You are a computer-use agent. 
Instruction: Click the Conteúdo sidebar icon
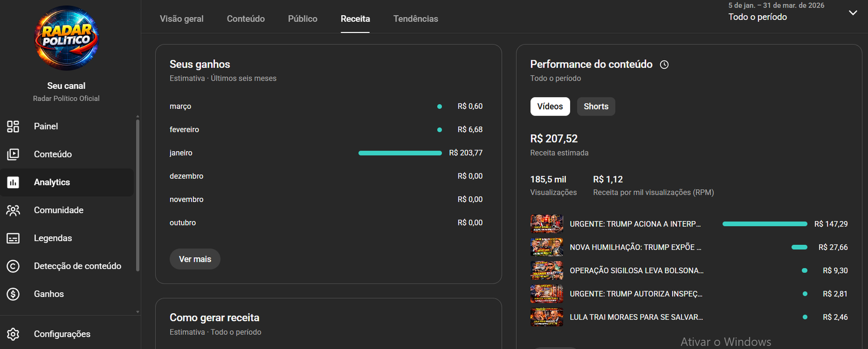point(13,154)
